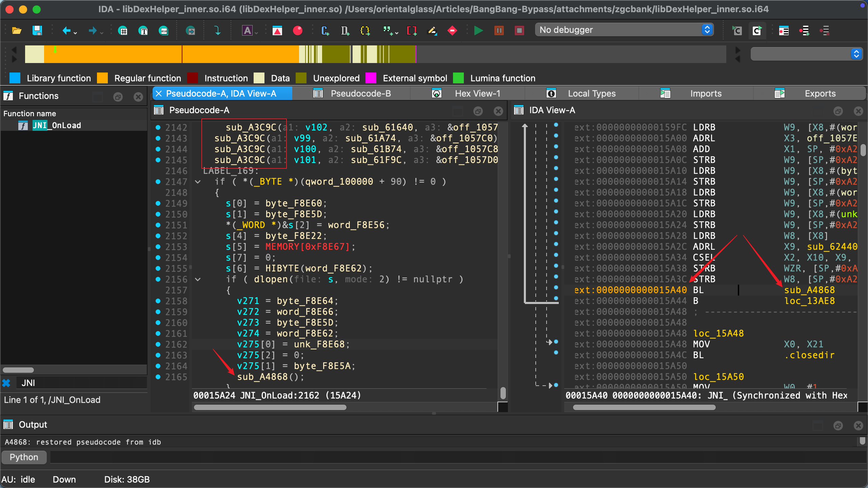Create struct with yellow braces icon
The image size is (868, 488).
[x=365, y=31]
